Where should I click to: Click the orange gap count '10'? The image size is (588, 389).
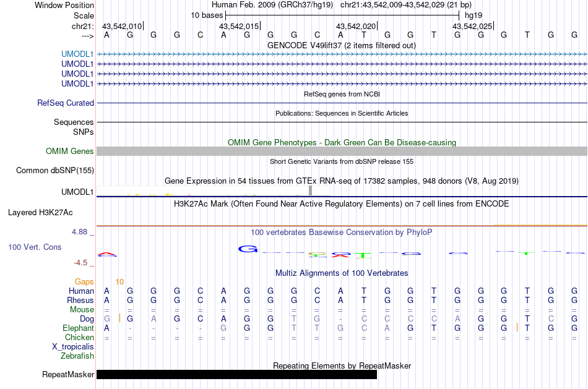coord(119,282)
